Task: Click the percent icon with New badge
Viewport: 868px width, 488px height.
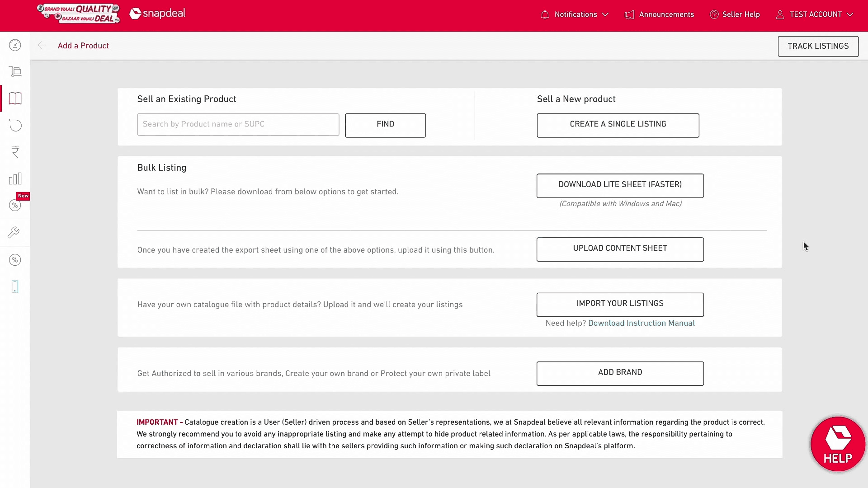Action: pyautogui.click(x=15, y=205)
